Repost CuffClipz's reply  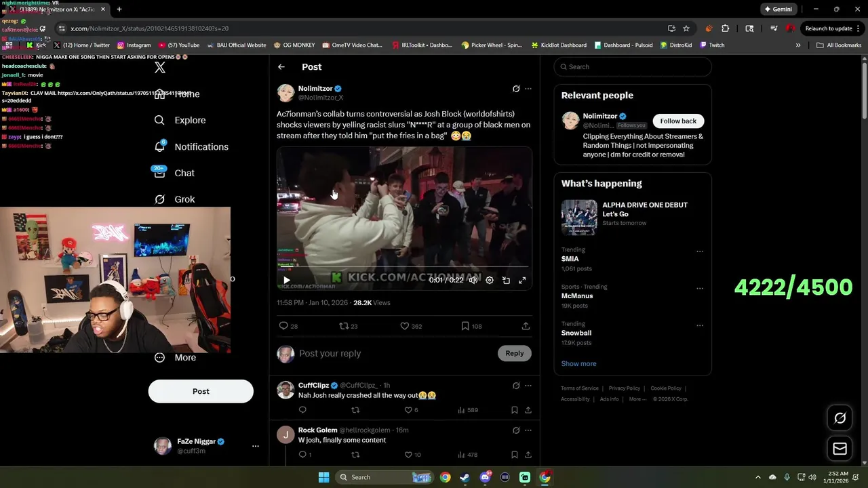[x=355, y=410]
